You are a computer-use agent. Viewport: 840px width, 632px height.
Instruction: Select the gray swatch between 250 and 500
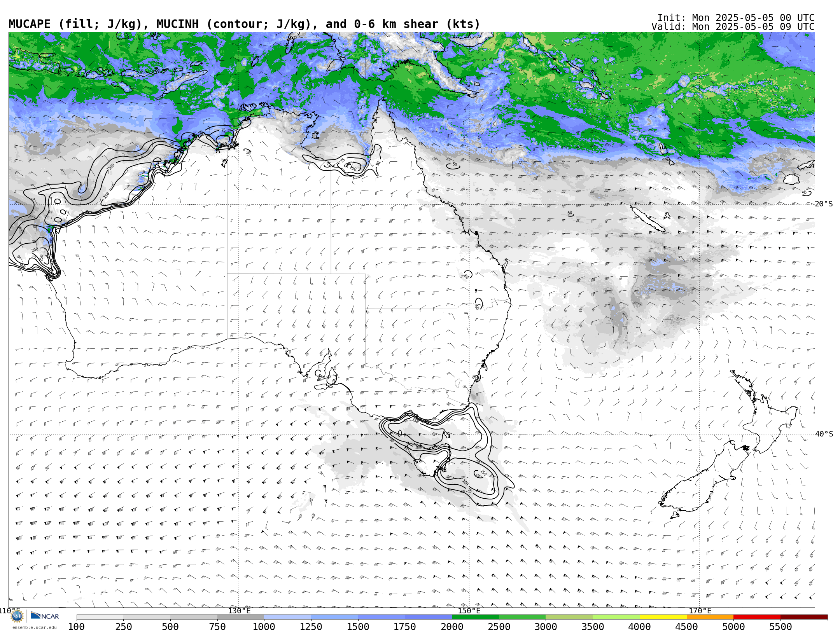[x=147, y=617]
